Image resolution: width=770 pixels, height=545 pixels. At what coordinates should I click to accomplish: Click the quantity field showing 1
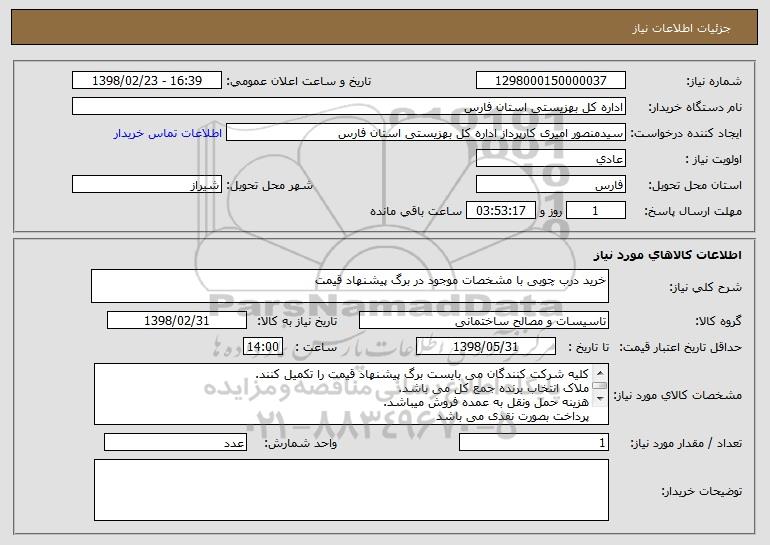(x=534, y=442)
